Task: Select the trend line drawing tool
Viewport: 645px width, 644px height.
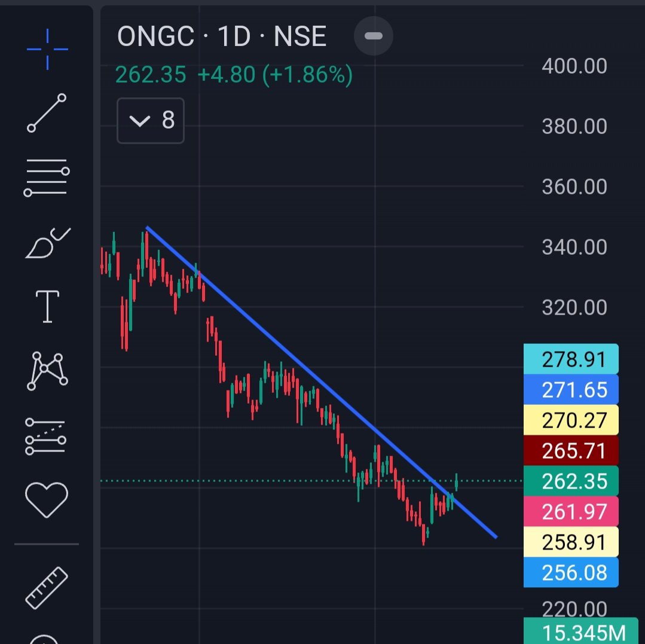Action: click(47, 111)
